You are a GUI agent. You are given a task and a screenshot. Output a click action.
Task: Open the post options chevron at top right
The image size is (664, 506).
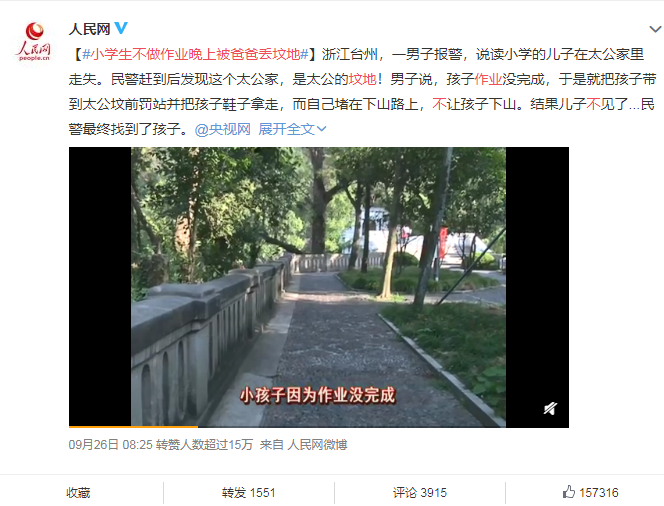[655, 29]
